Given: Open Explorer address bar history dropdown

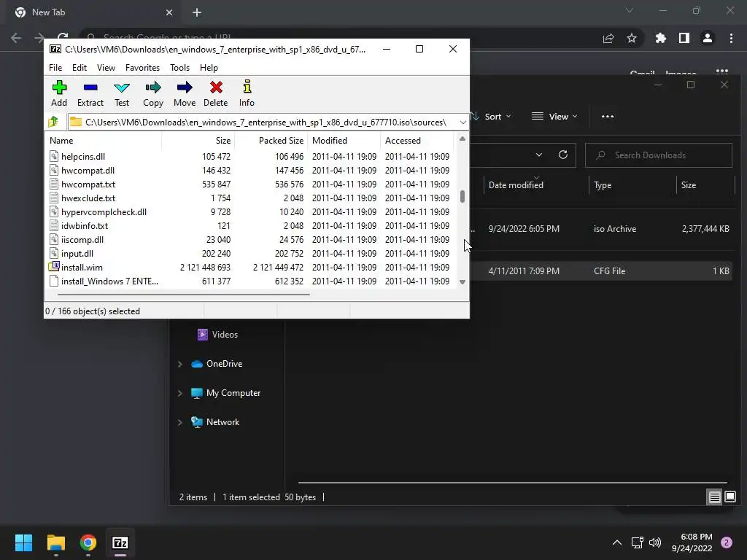Looking at the screenshot, I should pos(539,155).
